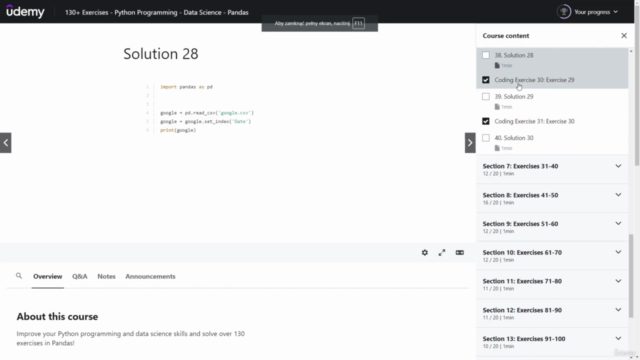640x360 pixels.
Task: Click the 'print(google)' code line
Action: (178, 130)
